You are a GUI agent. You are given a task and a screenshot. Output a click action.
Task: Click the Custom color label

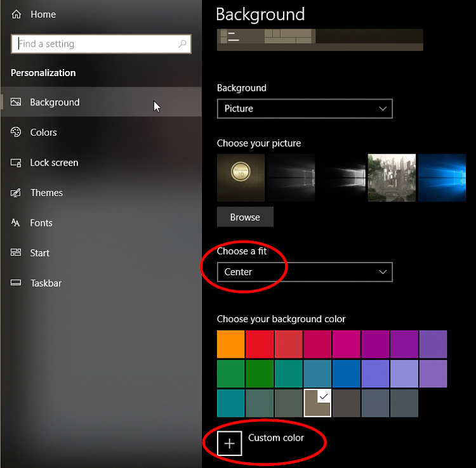(276, 438)
